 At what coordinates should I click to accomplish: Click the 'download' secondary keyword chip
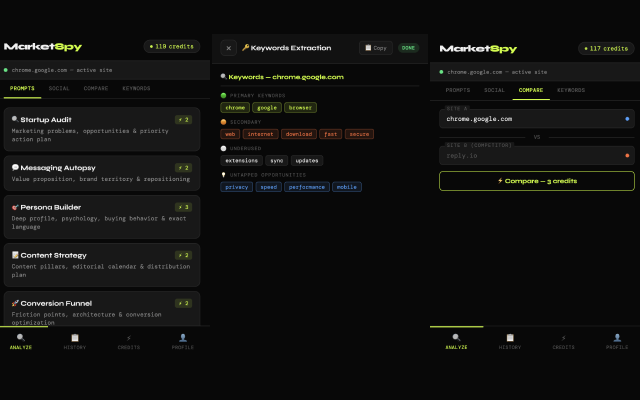[299, 134]
